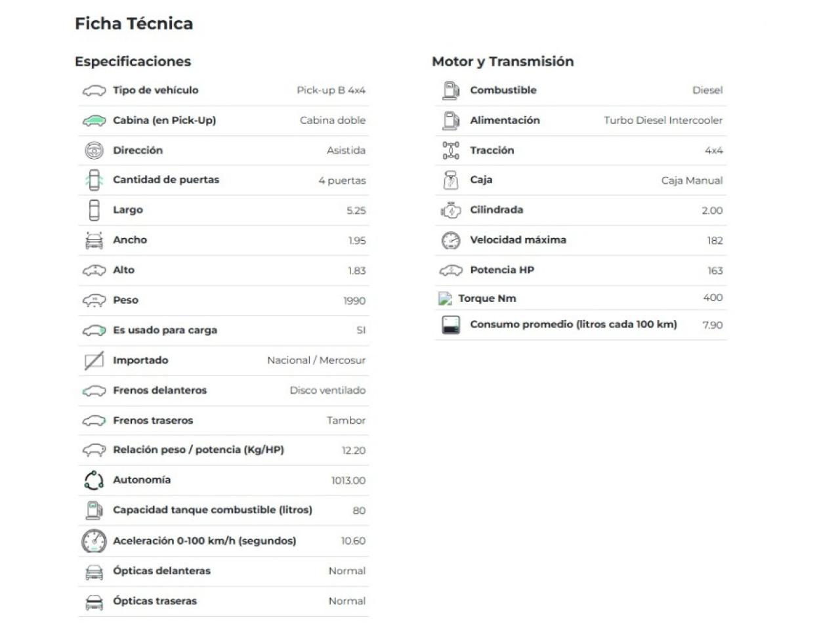This screenshot has width=840, height=630.
Task: Click the Turbo Diesel Intercooler value
Action: [663, 121]
